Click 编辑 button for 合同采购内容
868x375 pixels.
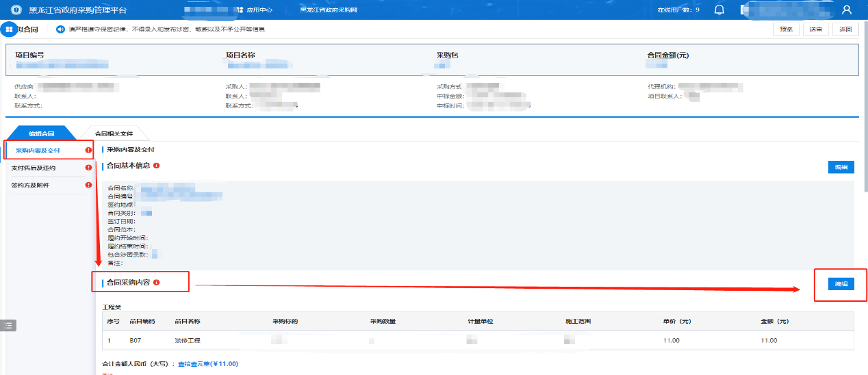tap(841, 284)
